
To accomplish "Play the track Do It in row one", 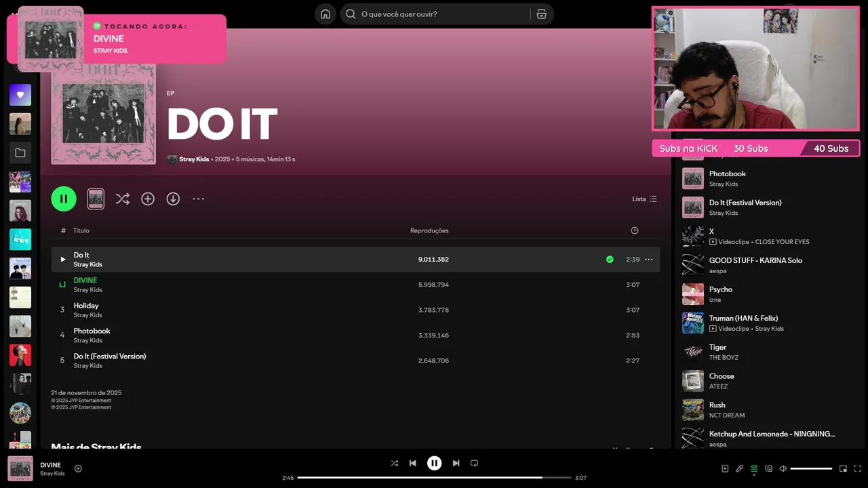I will 63,260.
